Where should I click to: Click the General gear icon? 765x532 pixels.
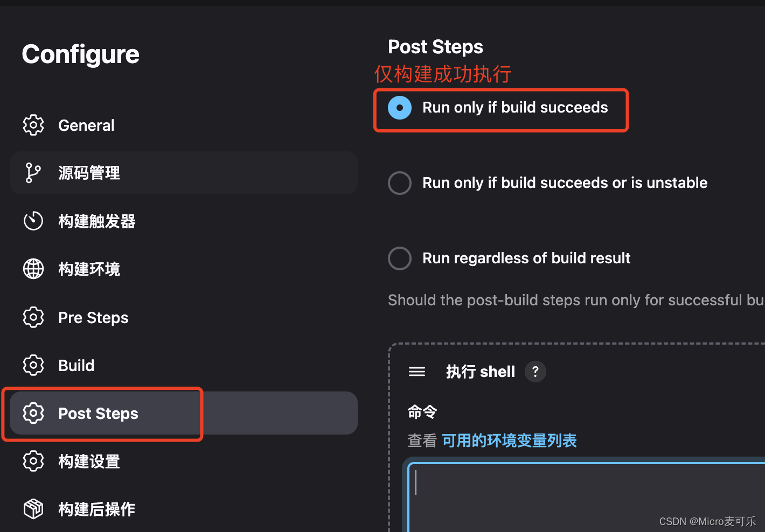click(x=33, y=125)
